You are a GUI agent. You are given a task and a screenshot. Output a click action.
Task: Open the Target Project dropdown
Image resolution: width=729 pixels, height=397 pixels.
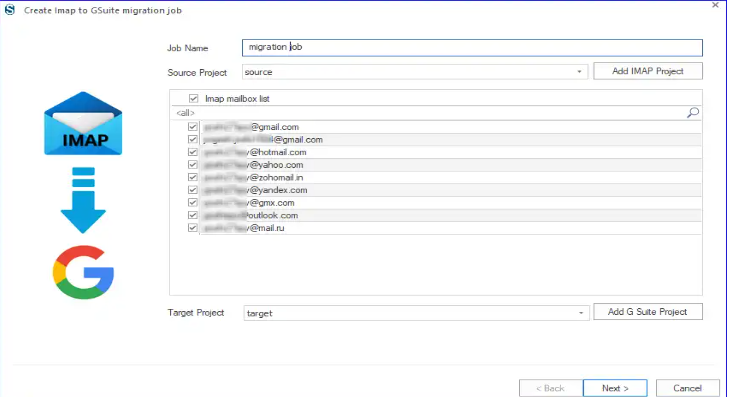coord(581,313)
